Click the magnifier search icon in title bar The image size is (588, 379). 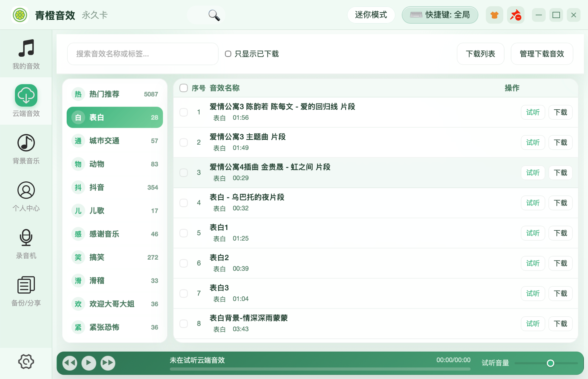[214, 15]
